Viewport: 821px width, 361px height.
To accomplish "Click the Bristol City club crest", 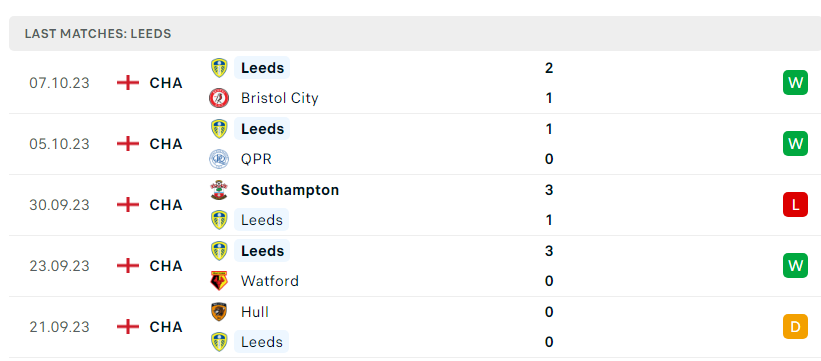I will pyautogui.click(x=219, y=98).
